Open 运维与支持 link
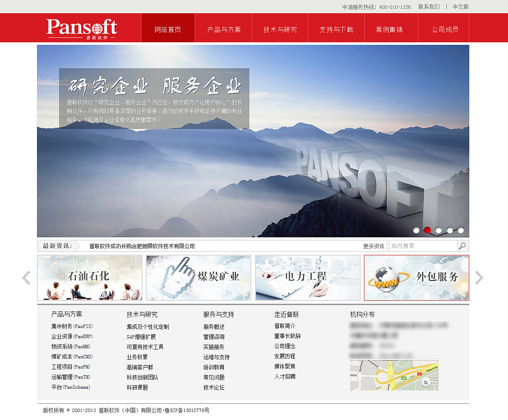Viewport: 508px width, 420px height. click(216, 357)
